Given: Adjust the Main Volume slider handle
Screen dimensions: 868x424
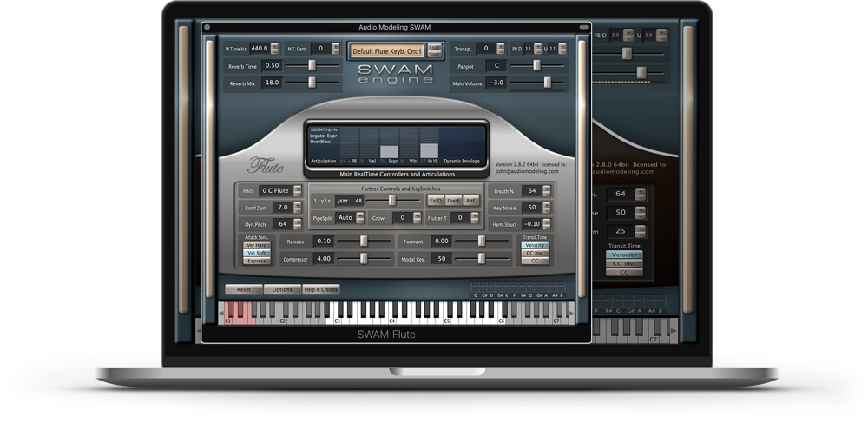Looking at the screenshot, I should 548,82.
